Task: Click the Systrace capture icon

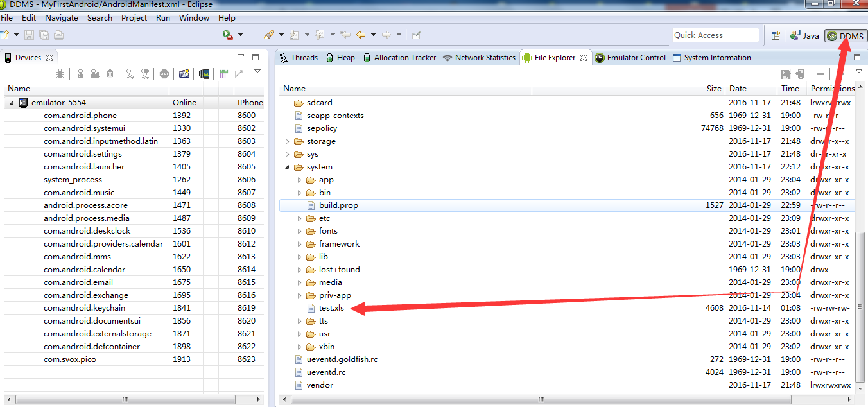Action: (223, 74)
